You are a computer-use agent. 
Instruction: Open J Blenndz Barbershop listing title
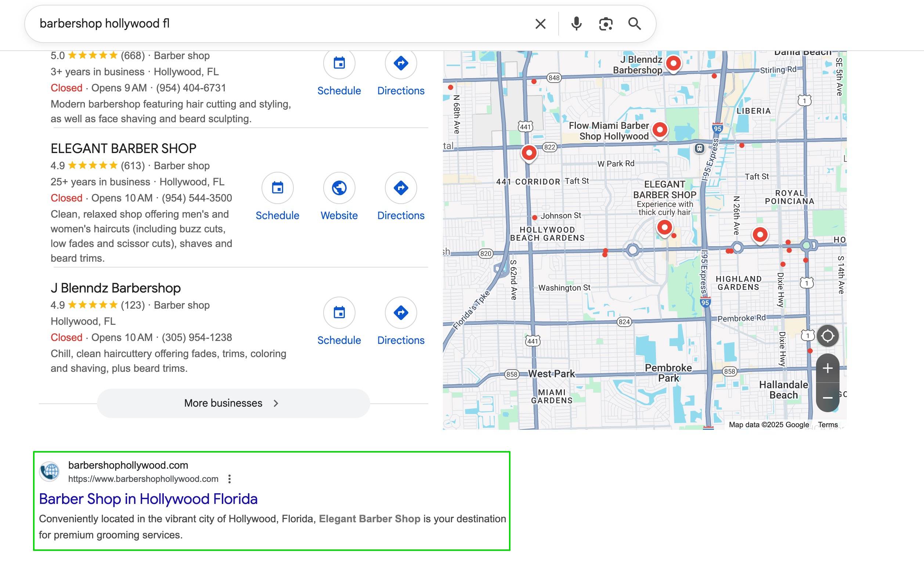115,288
